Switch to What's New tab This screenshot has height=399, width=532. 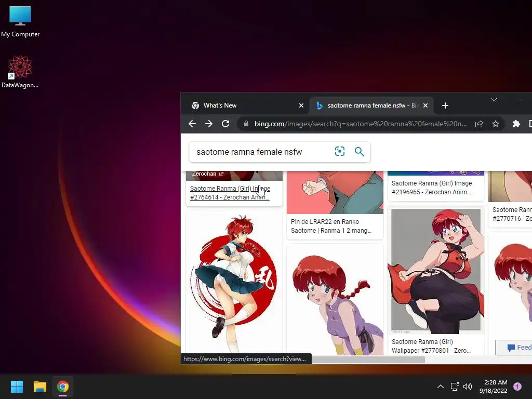[247, 105]
